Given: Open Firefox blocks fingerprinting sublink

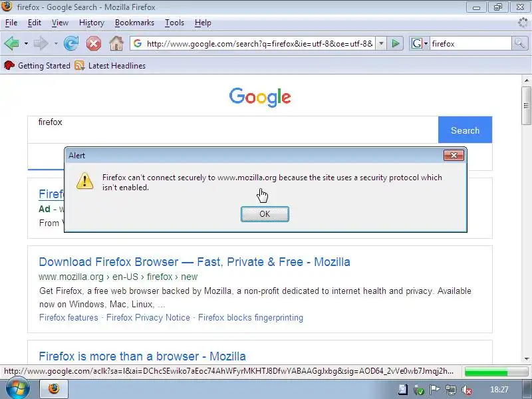Looking at the screenshot, I should click(251, 318).
